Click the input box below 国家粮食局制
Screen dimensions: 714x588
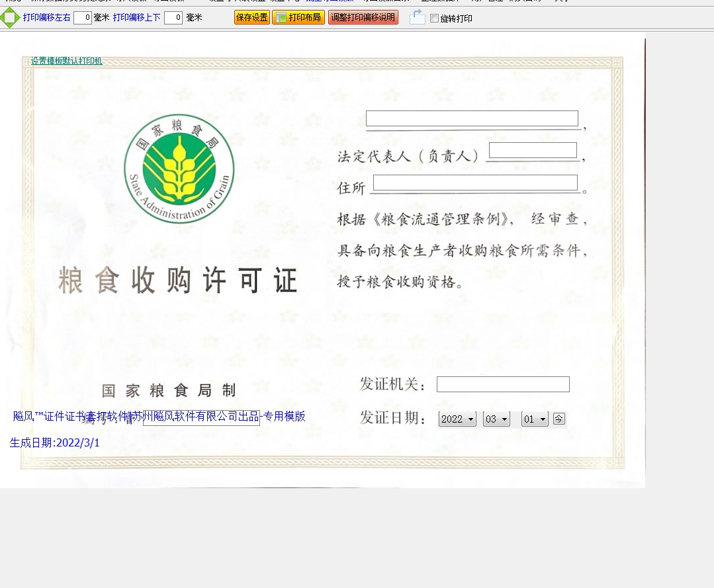point(201,419)
